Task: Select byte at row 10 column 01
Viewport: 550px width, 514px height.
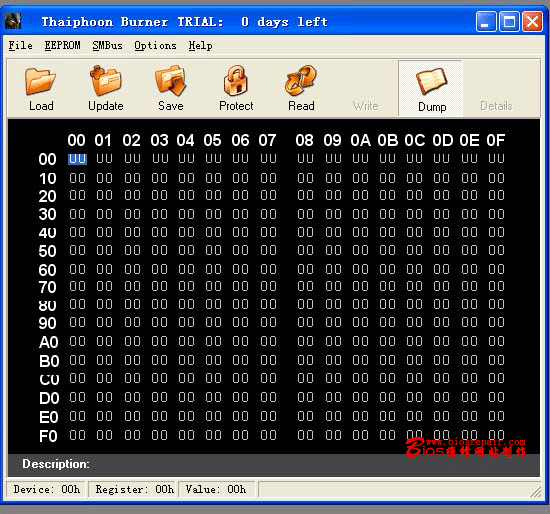Action: (105, 178)
